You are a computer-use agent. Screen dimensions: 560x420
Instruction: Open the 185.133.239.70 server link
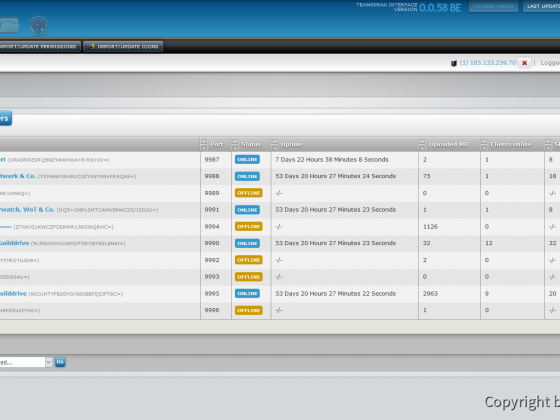pos(488,63)
